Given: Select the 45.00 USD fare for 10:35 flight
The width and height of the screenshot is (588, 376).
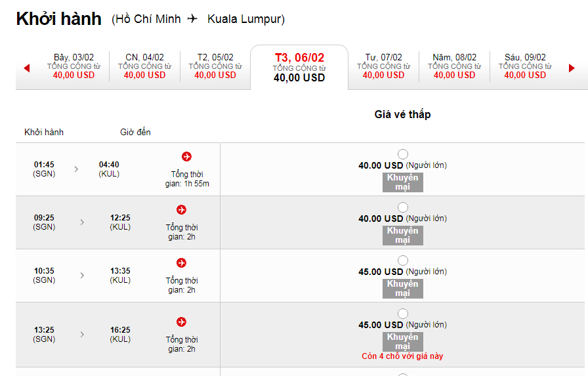Looking at the screenshot, I should [403, 261].
